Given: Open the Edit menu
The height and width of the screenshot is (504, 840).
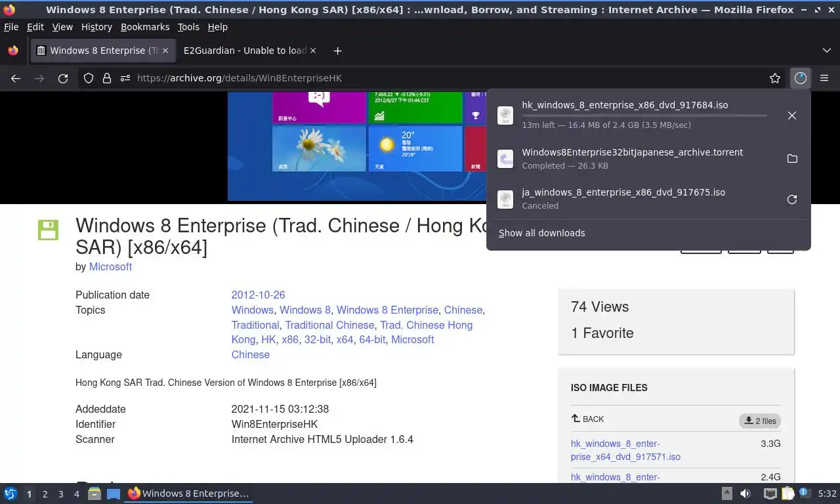Looking at the screenshot, I should [35, 27].
